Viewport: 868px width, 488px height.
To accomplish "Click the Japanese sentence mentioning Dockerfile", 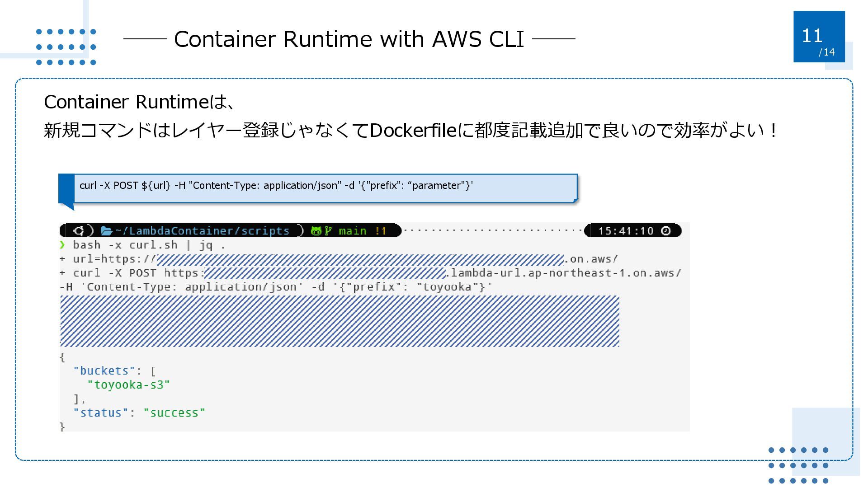I will 411,131.
